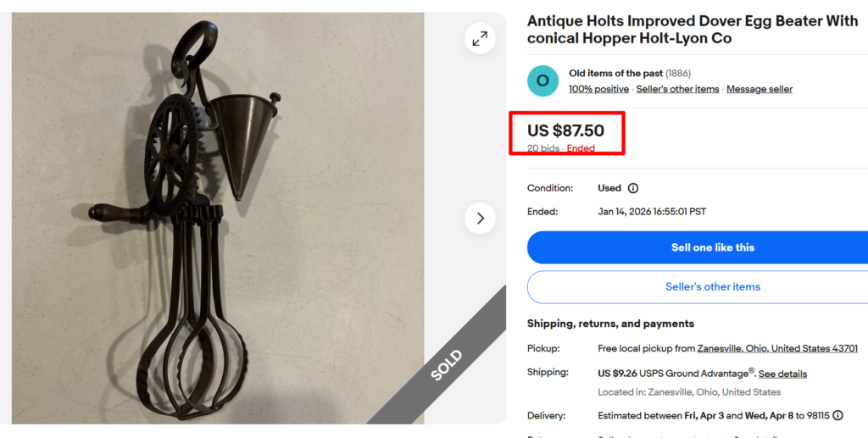
Task: Show next photo with right arrow
Action: coord(480,219)
